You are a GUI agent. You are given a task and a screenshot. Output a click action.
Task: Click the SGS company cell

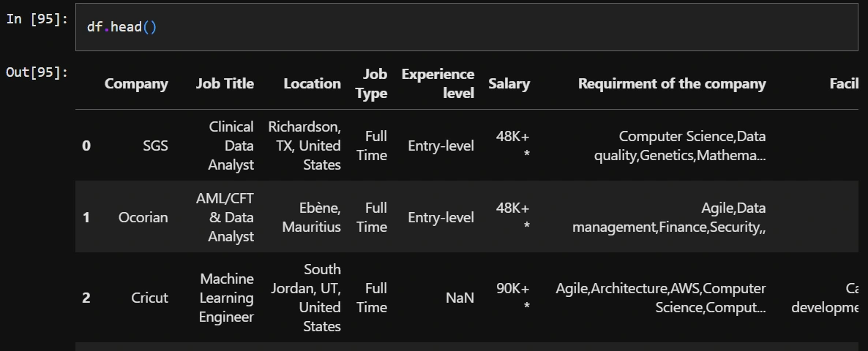click(x=155, y=146)
